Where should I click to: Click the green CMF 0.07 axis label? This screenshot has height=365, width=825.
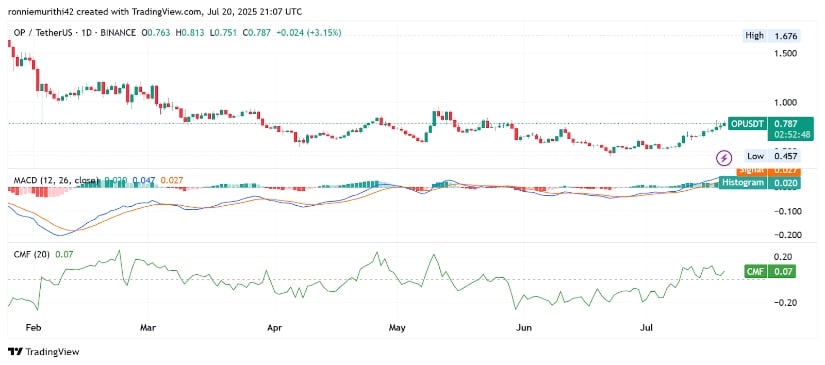click(x=770, y=271)
